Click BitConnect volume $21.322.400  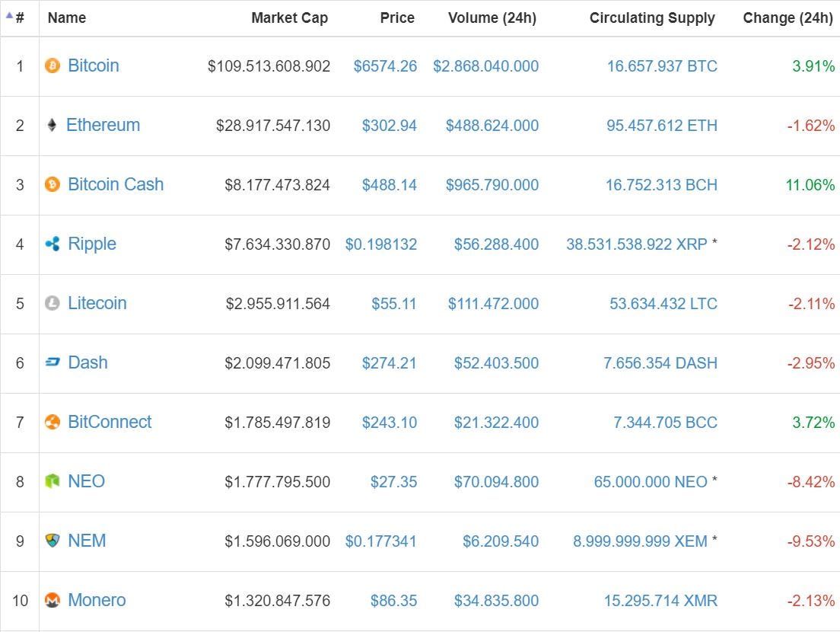coord(497,423)
